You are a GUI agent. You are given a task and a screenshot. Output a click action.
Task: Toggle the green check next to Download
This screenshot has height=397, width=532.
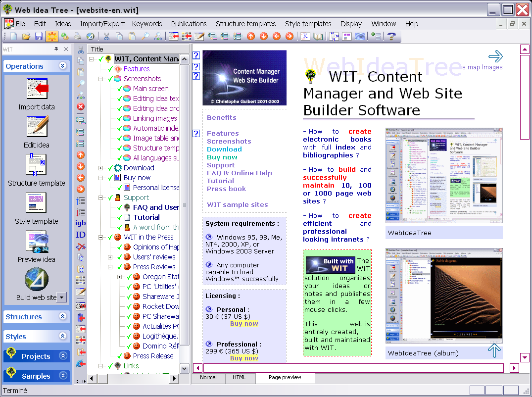(x=110, y=168)
